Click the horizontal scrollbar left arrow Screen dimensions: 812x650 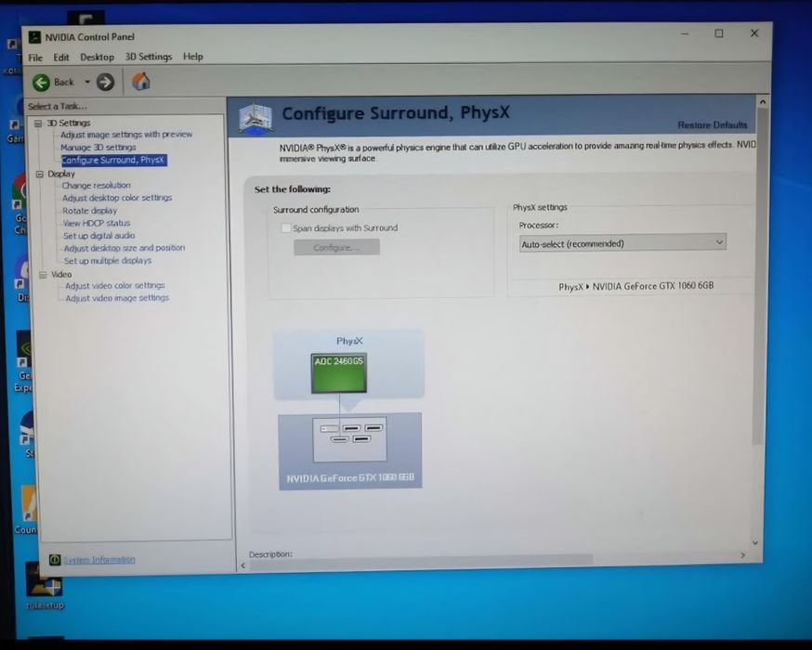point(242,565)
